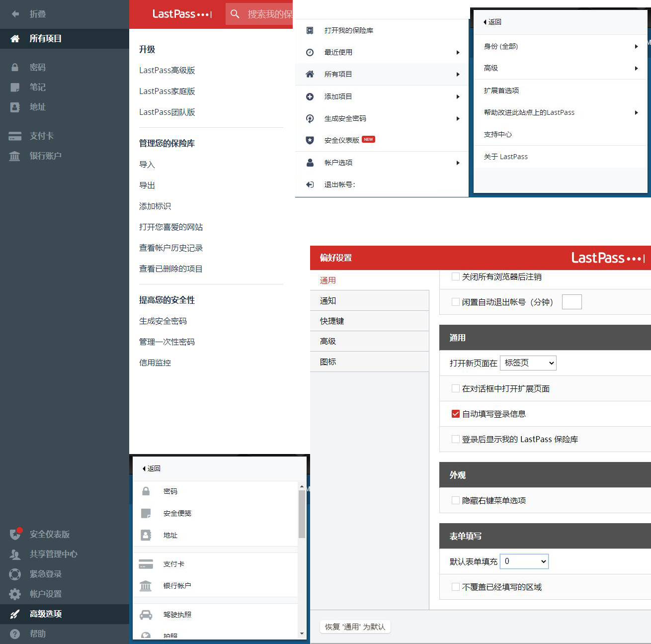Click the clock icon beside 最近使用
The height and width of the screenshot is (644, 651).
click(310, 52)
